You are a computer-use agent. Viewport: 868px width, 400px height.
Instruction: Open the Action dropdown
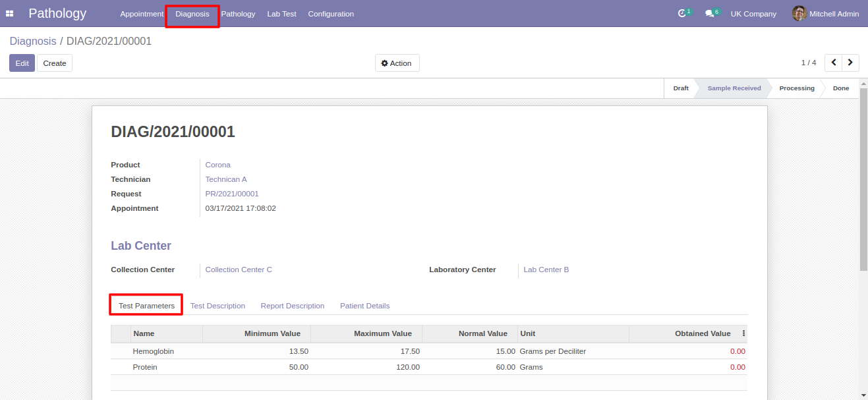coord(397,63)
